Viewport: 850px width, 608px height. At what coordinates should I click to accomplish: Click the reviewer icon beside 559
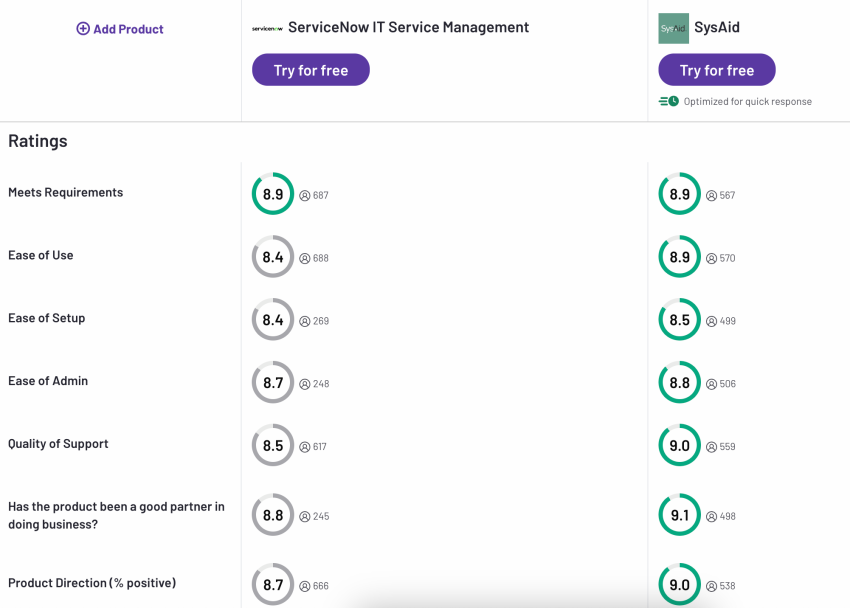[711, 447]
